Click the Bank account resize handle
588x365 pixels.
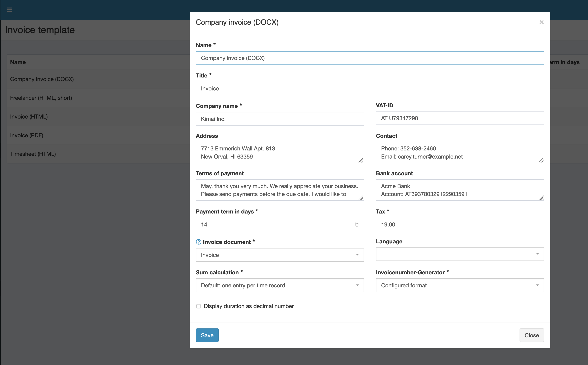[541, 198]
